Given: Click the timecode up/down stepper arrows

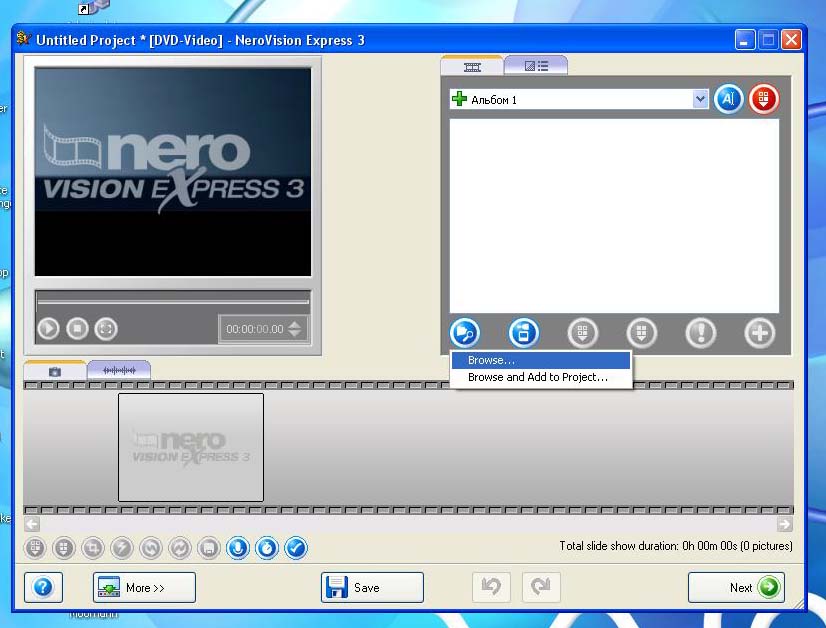Looking at the screenshot, I should [x=295, y=329].
